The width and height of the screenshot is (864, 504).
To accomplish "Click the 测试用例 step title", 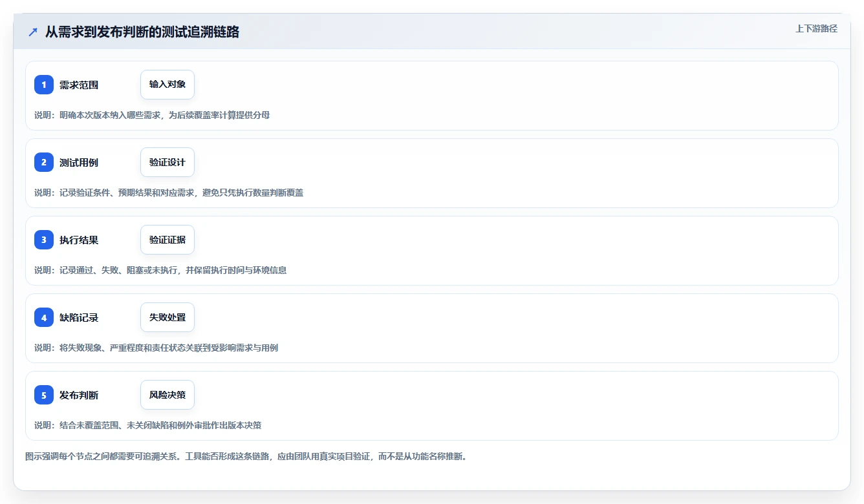I will pos(79,162).
